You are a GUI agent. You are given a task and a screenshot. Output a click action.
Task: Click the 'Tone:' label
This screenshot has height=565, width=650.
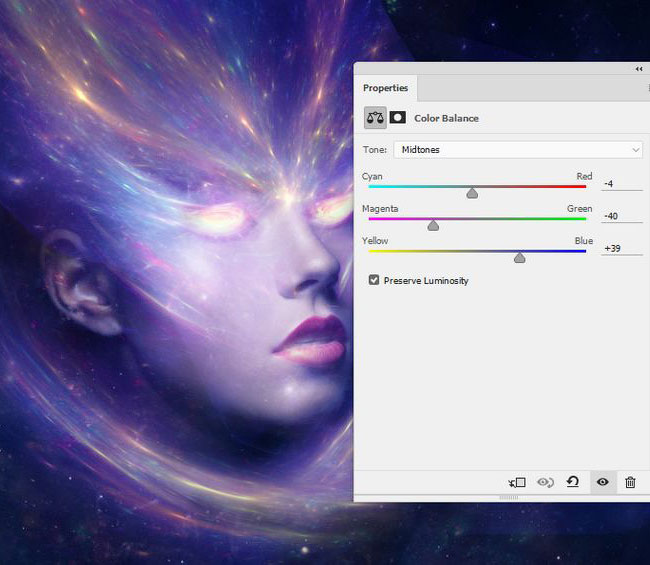tap(375, 150)
